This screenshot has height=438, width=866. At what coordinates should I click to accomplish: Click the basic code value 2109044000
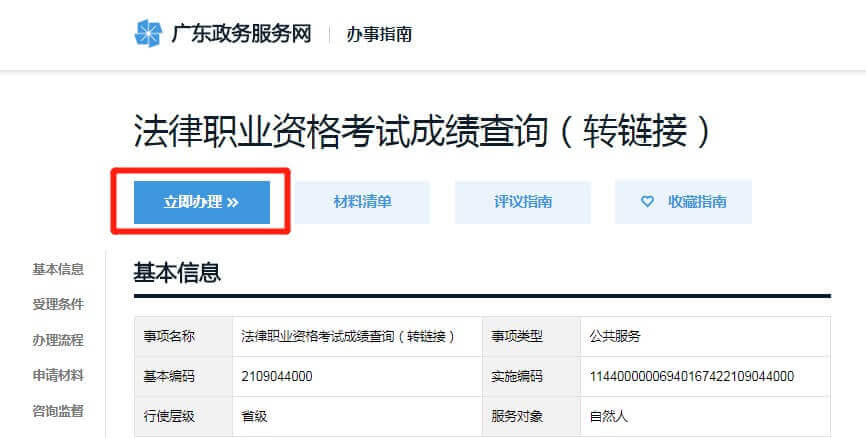[x=277, y=376]
